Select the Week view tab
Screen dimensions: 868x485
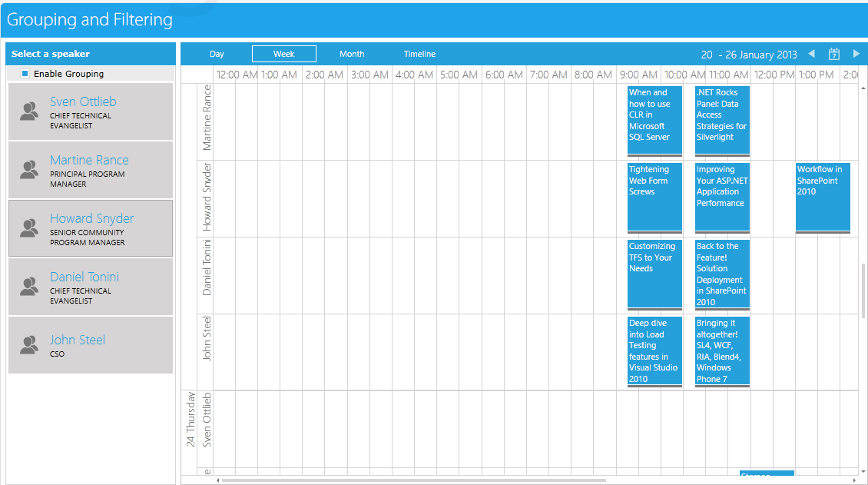tap(284, 54)
